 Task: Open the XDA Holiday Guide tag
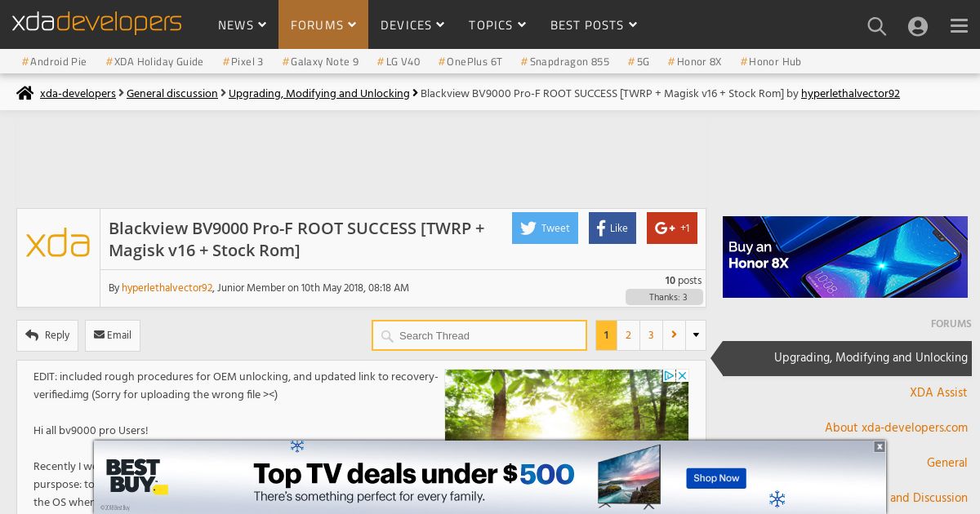154,62
